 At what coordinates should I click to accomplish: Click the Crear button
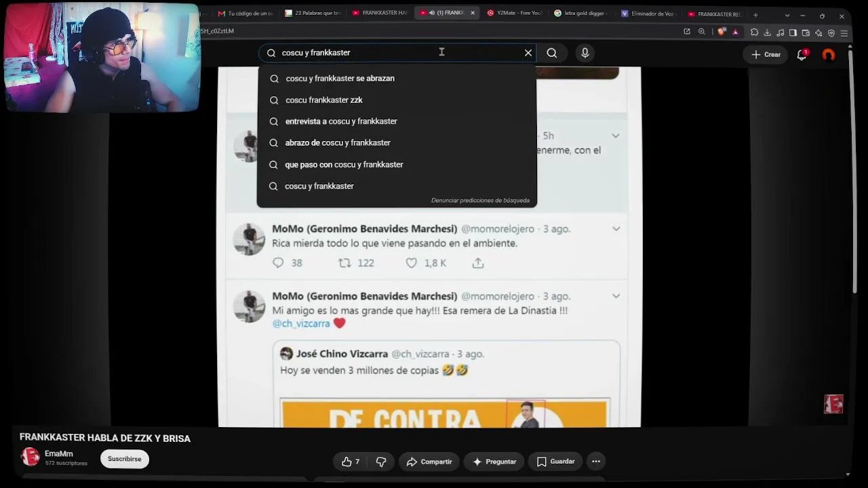(766, 55)
